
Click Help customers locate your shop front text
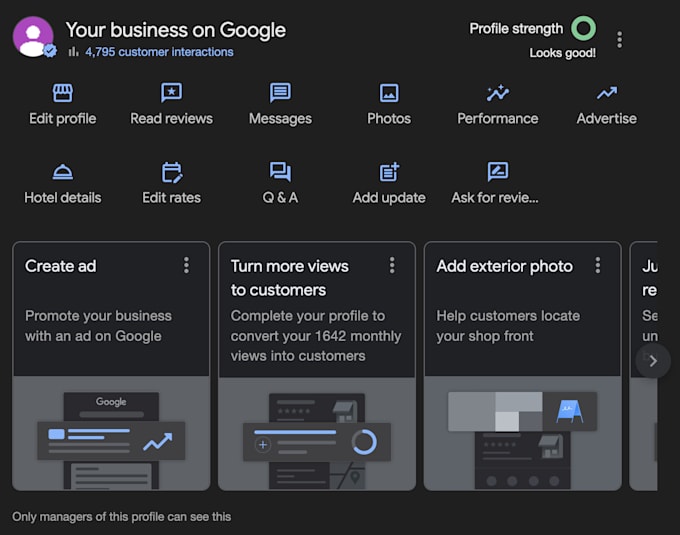point(508,326)
